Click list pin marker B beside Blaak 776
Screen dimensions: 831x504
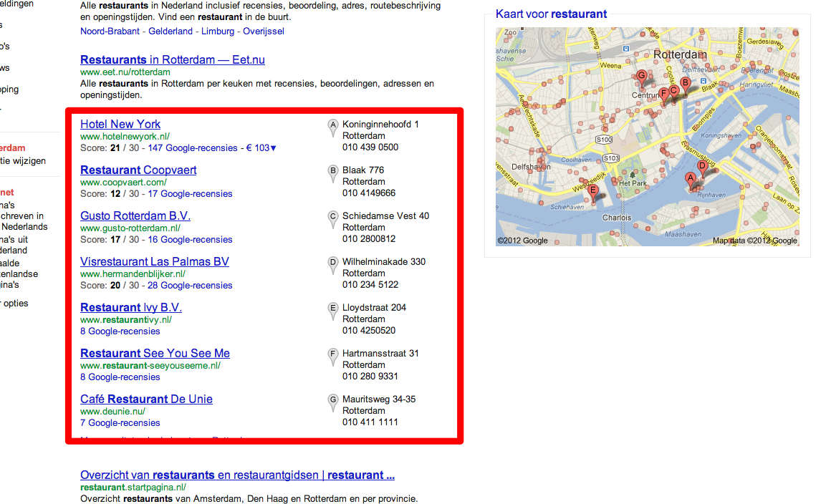tap(332, 173)
